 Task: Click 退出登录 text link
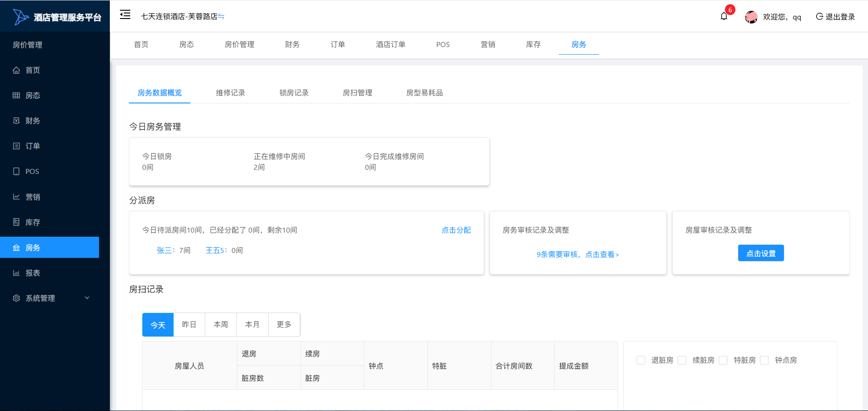840,17
